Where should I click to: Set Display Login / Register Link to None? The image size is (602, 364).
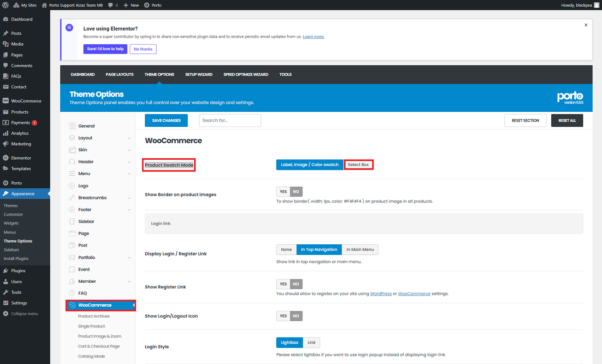point(286,250)
